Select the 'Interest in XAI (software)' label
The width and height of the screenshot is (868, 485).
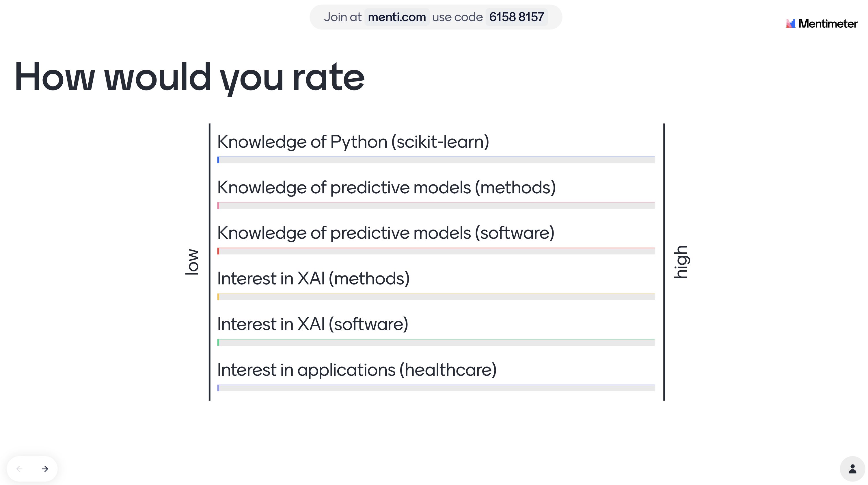tap(312, 324)
